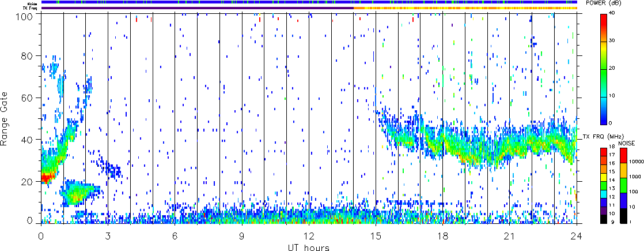Click the 18 tick label on the UT hours axis
This screenshot has width=644, height=251.
(x=442, y=235)
